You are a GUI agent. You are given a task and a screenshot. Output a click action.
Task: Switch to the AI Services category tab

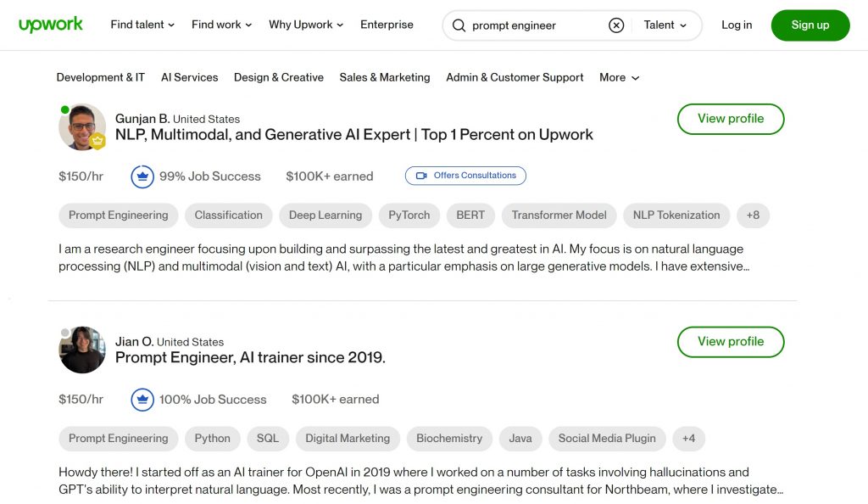click(189, 77)
